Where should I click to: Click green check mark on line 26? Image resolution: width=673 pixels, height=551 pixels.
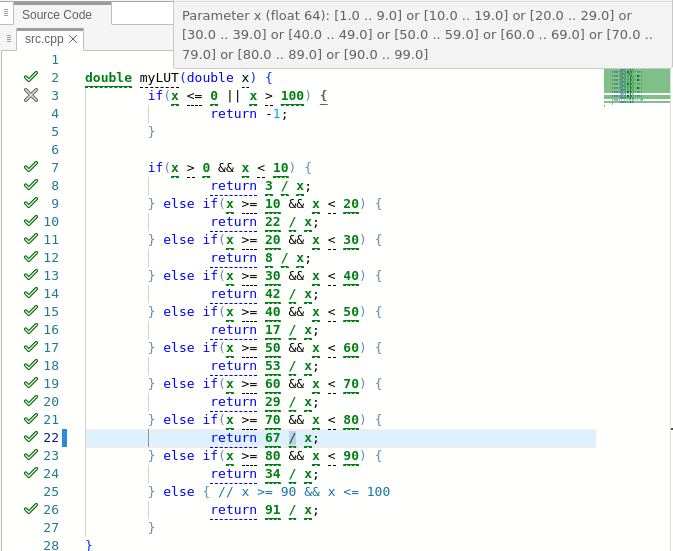tap(31, 509)
